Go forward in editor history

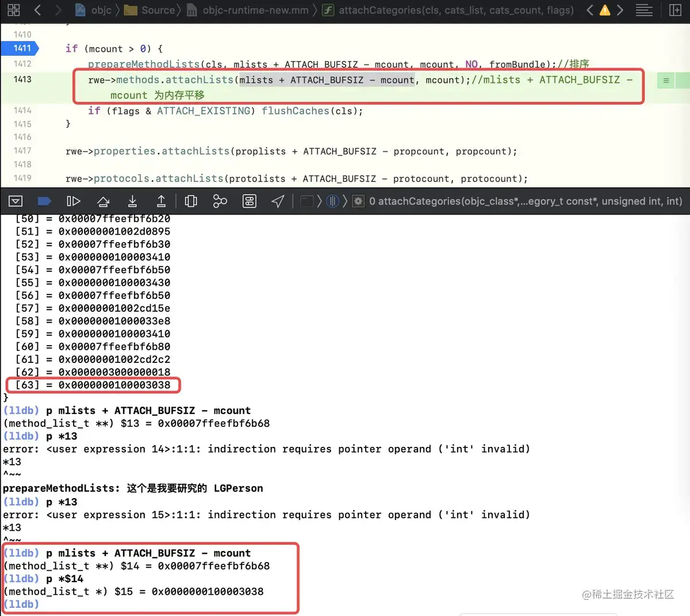pos(57,10)
